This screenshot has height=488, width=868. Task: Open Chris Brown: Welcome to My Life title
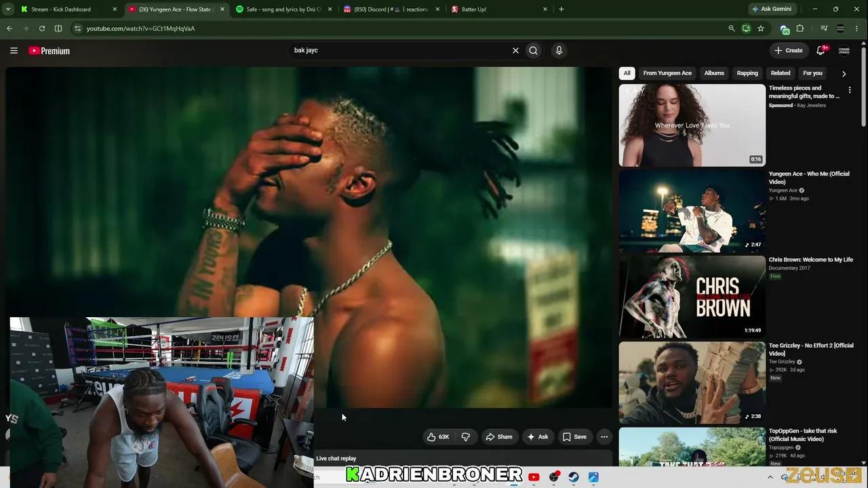811,260
